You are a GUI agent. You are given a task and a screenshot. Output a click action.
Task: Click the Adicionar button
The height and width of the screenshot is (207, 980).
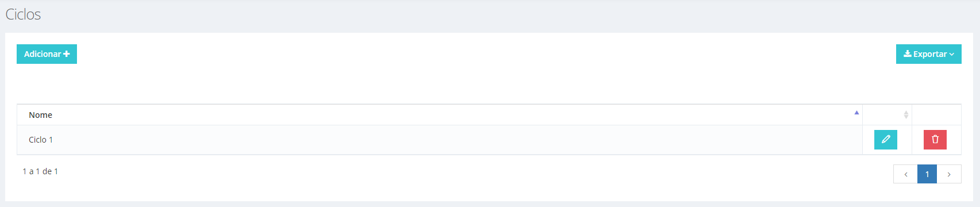(x=47, y=54)
